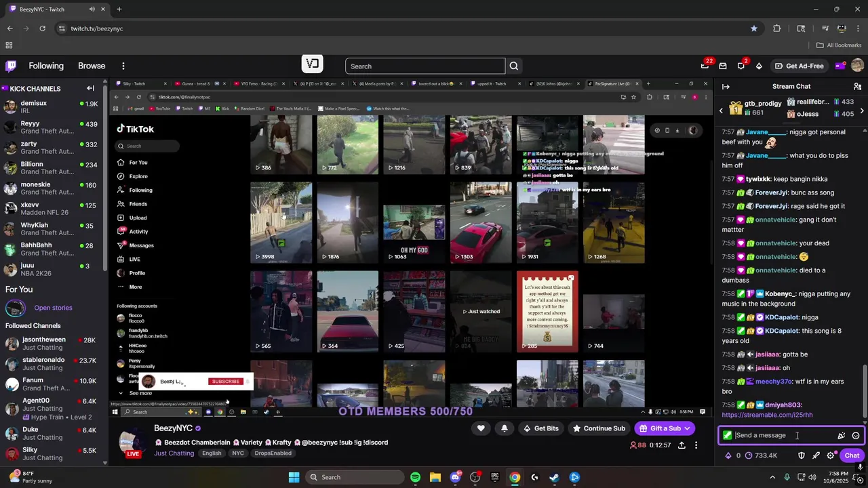This screenshot has height=488, width=868.
Task: Focus the Twitch search field
Action: coord(425,66)
